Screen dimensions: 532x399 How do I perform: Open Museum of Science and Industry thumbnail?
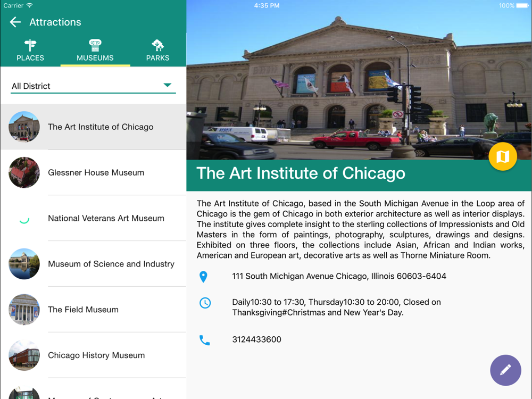point(24,264)
